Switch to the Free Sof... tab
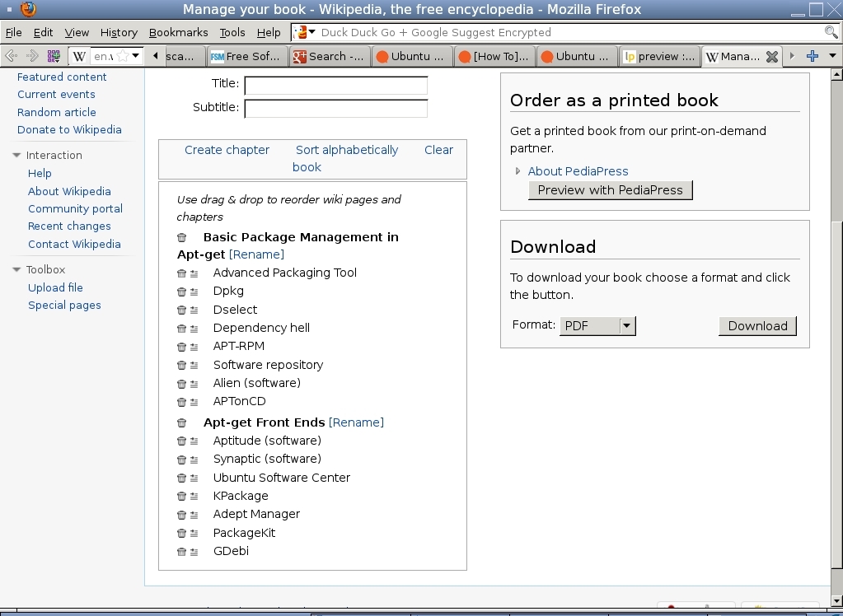Viewport: 843px width, 616px height. tap(247, 57)
